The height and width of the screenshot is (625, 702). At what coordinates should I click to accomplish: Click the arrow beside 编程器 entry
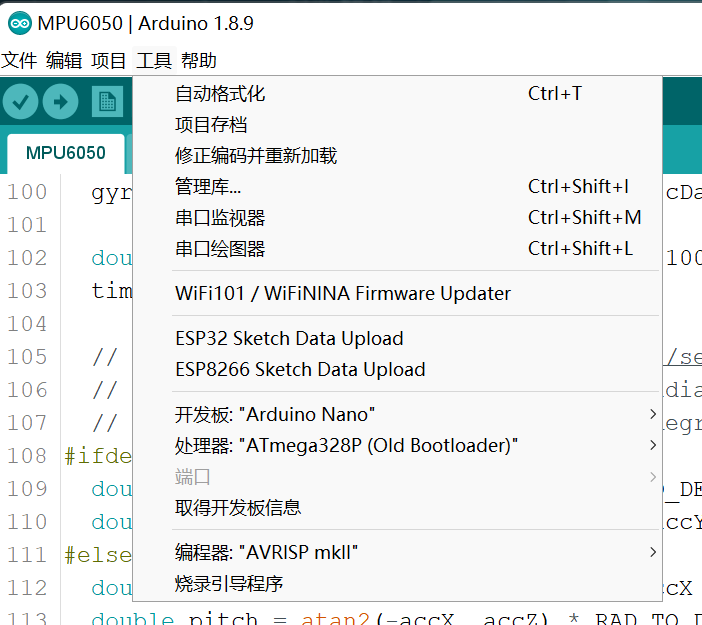(653, 552)
